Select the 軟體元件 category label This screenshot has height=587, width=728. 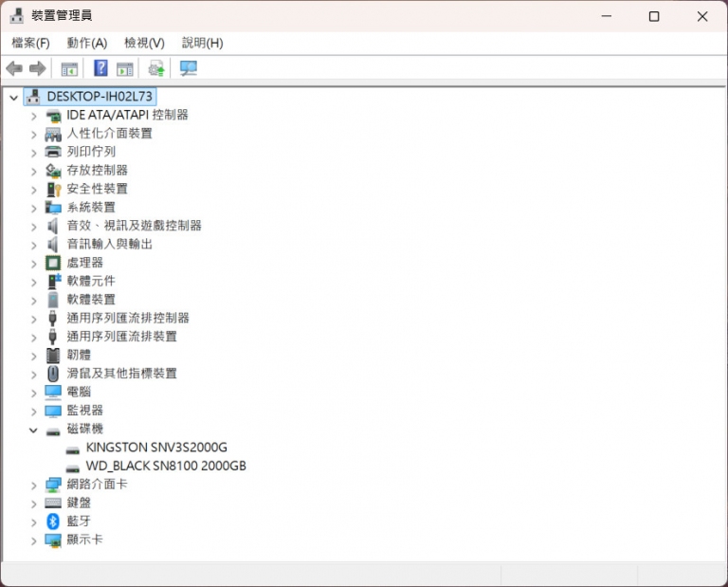tap(91, 281)
